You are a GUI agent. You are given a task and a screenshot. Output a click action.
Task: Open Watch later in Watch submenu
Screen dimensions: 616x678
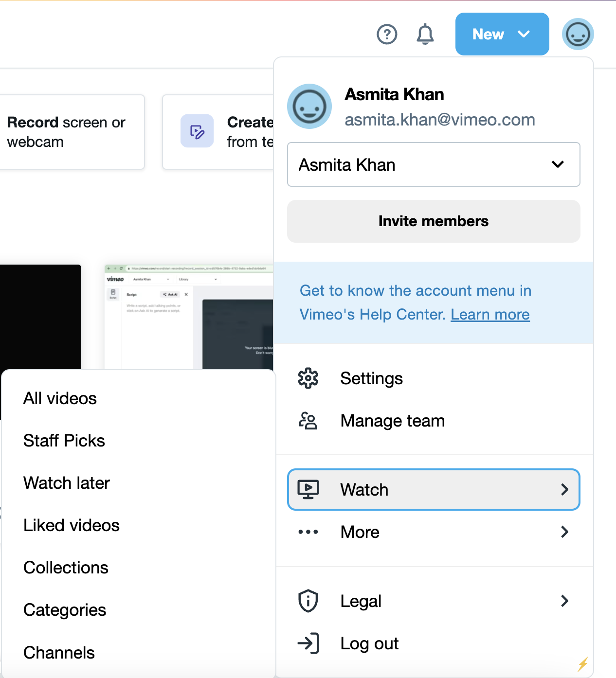point(67,483)
